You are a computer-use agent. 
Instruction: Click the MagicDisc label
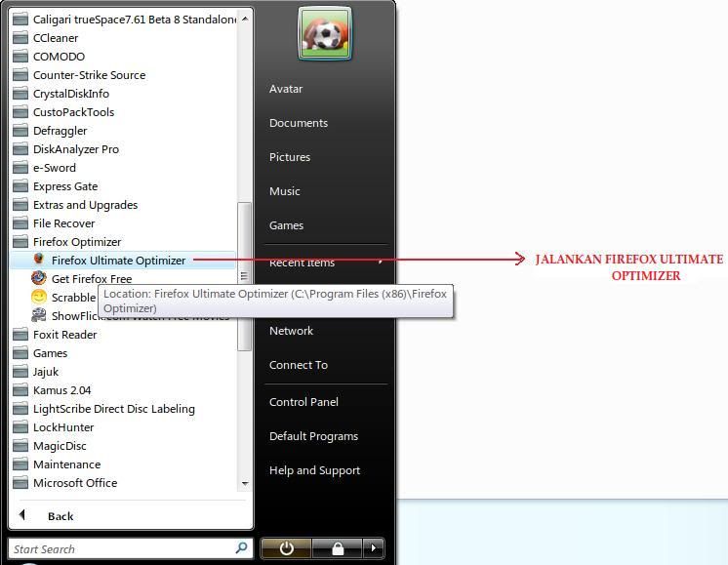[x=60, y=446]
